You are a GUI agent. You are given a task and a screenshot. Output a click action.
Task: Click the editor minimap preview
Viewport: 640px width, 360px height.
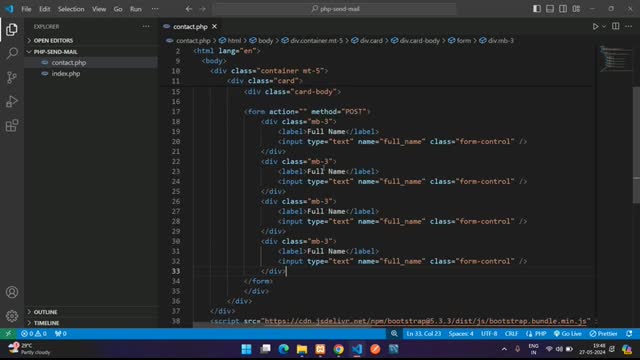616,59
